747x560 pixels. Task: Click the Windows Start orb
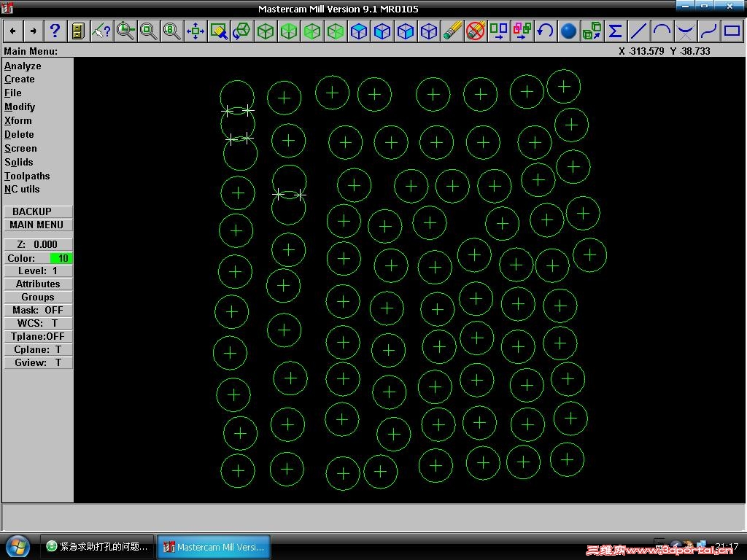coord(18,547)
